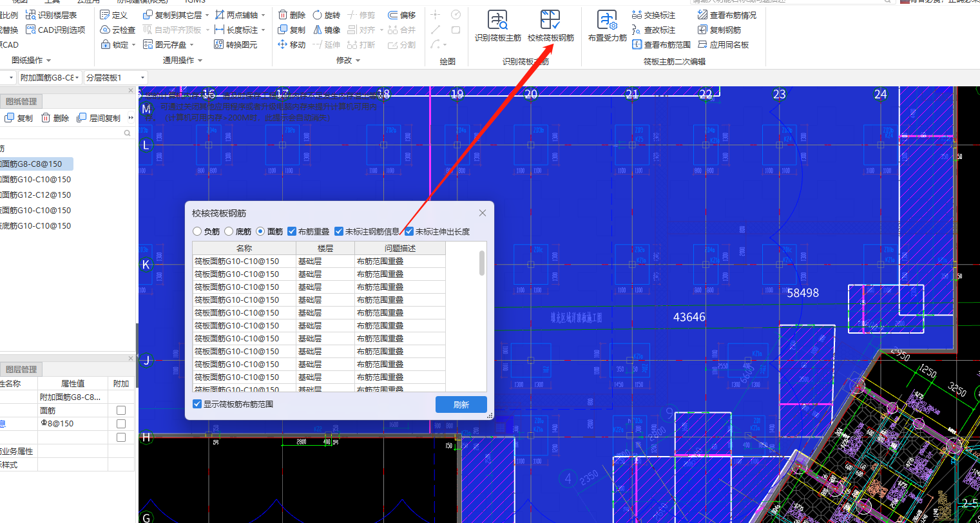The image size is (980, 523).
Task: Select 底筋G10-C10@150 in the list
Action: point(36,226)
